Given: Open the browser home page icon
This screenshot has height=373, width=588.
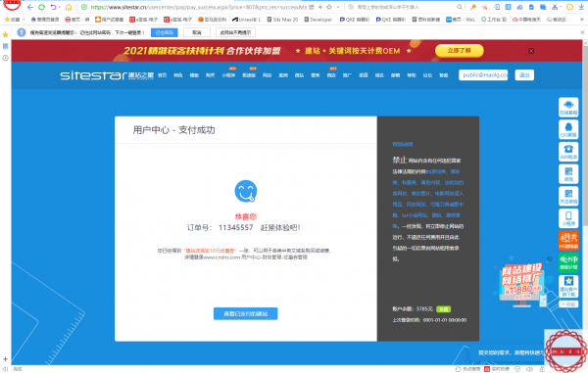Looking at the screenshot, I should [x=69, y=7].
